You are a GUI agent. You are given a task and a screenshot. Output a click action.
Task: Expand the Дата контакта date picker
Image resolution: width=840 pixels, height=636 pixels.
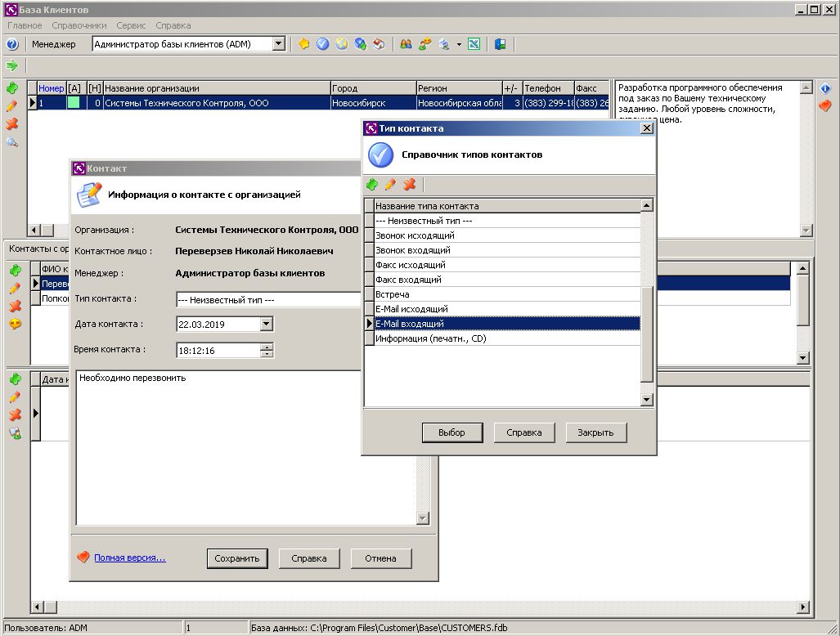(266, 325)
